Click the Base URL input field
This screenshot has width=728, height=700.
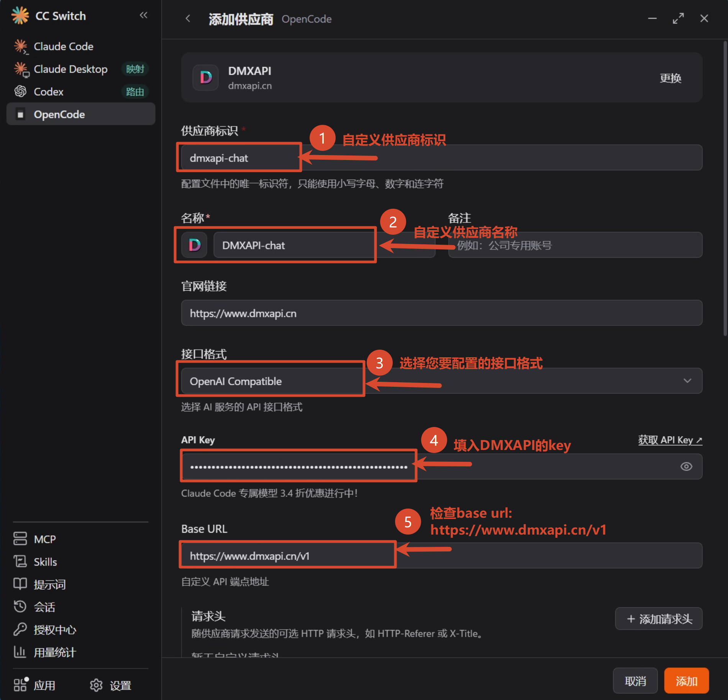pyautogui.click(x=441, y=555)
